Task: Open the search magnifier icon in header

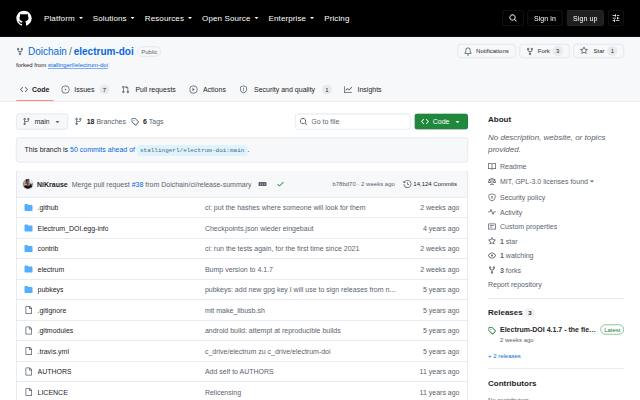Action: click(513, 18)
